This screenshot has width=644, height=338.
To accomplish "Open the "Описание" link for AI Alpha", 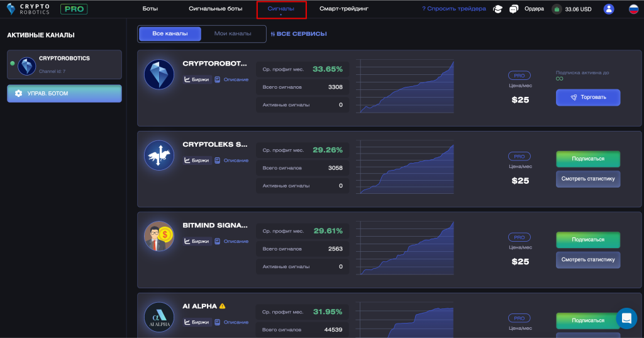I will (x=231, y=322).
